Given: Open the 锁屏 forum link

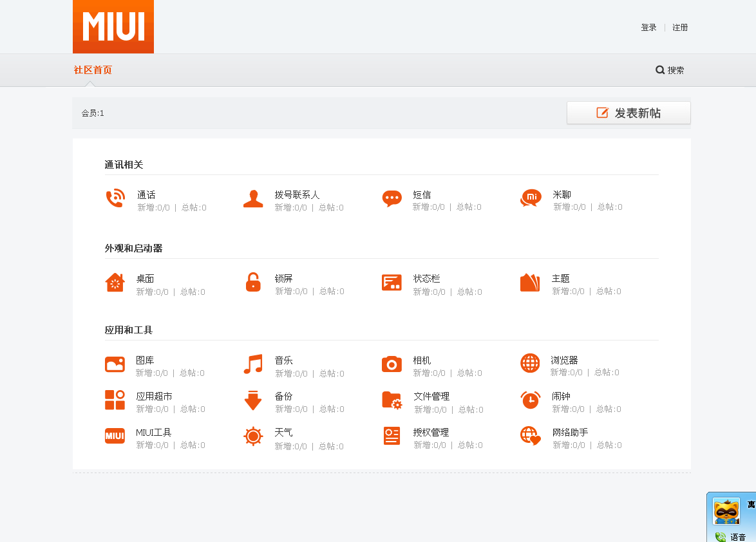Looking at the screenshot, I should click(x=283, y=279).
